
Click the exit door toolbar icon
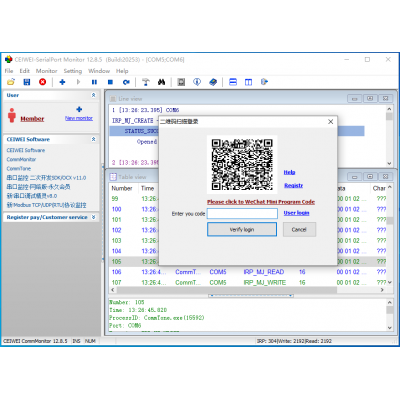[264, 82]
